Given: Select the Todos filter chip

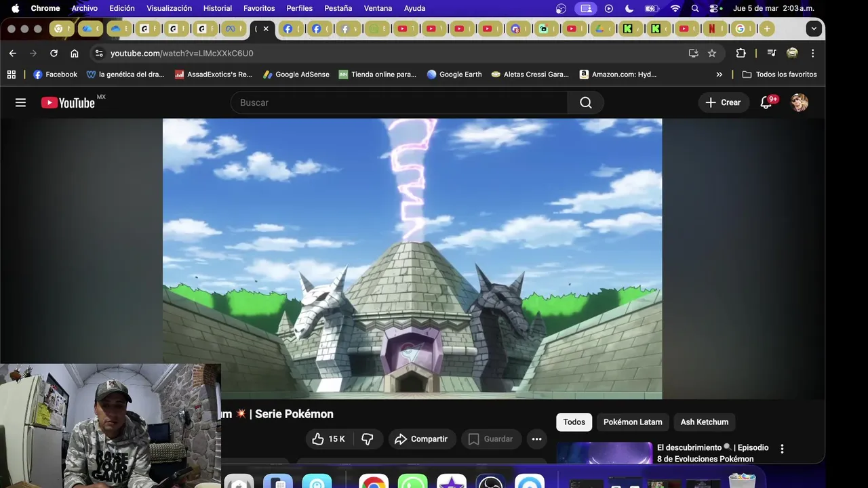Looking at the screenshot, I should [x=574, y=422].
